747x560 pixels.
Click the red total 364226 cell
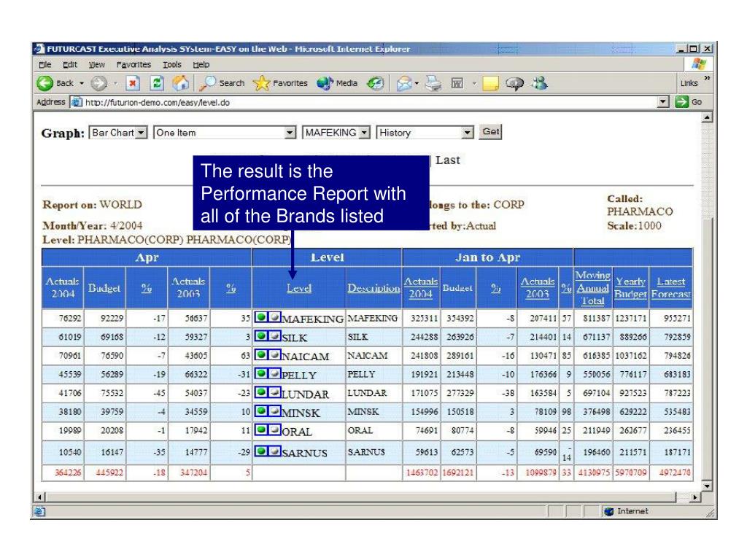click(63, 472)
